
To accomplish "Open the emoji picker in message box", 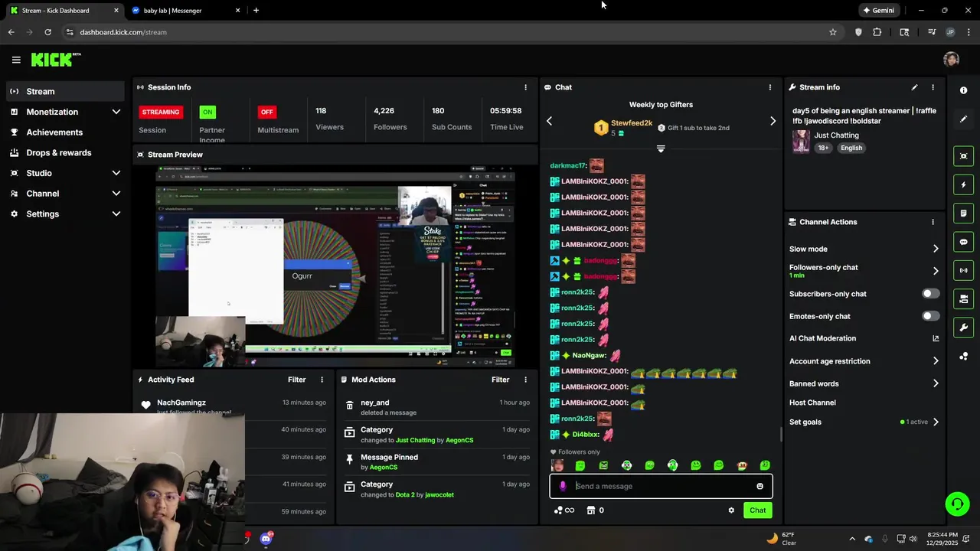I will 759,486.
